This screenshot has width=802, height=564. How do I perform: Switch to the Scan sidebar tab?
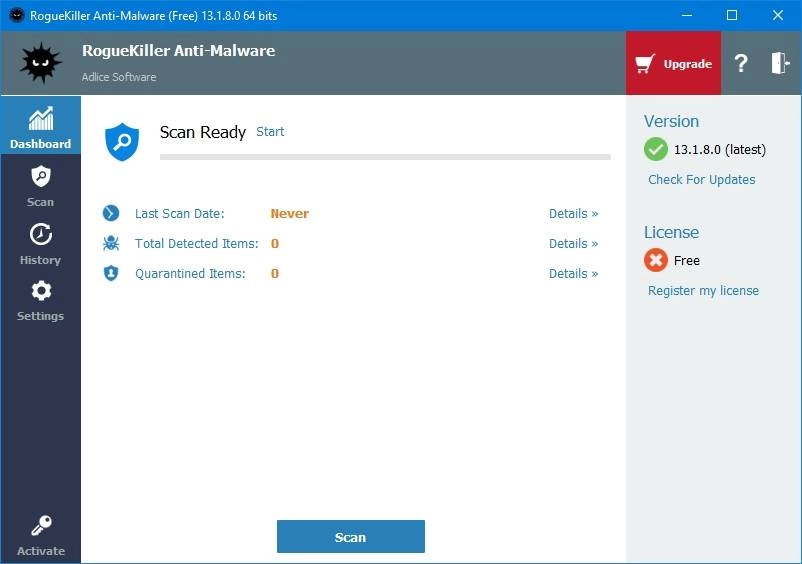[40, 186]
